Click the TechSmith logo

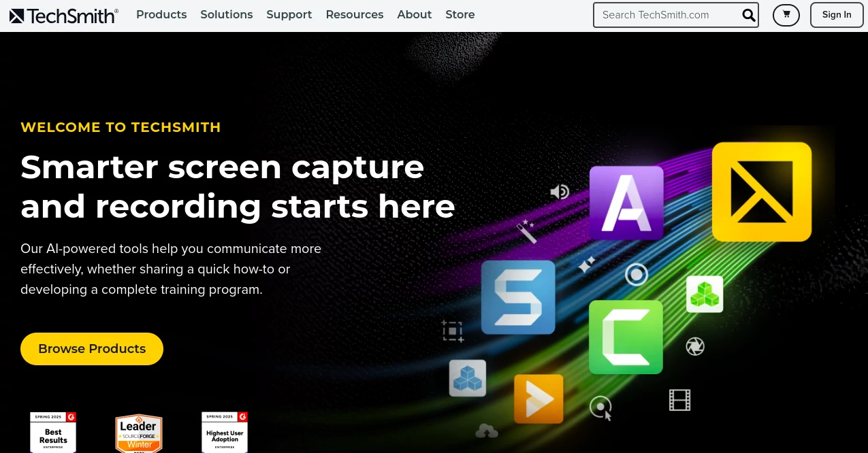(x=63, y=15)
